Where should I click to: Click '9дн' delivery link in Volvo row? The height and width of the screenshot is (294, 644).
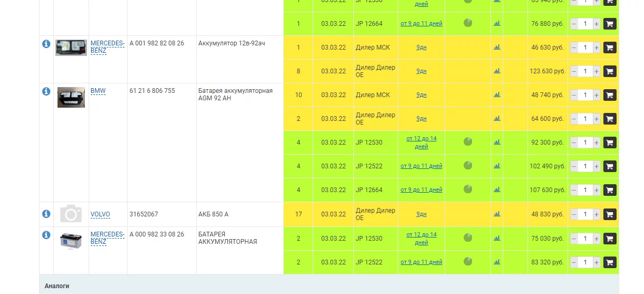tap(421, 214)
